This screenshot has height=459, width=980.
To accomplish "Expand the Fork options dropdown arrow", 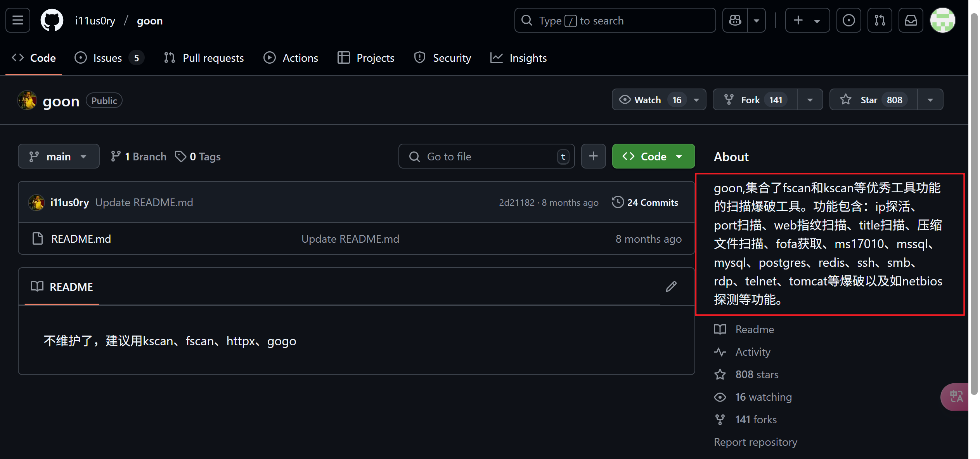I will 810,100.
